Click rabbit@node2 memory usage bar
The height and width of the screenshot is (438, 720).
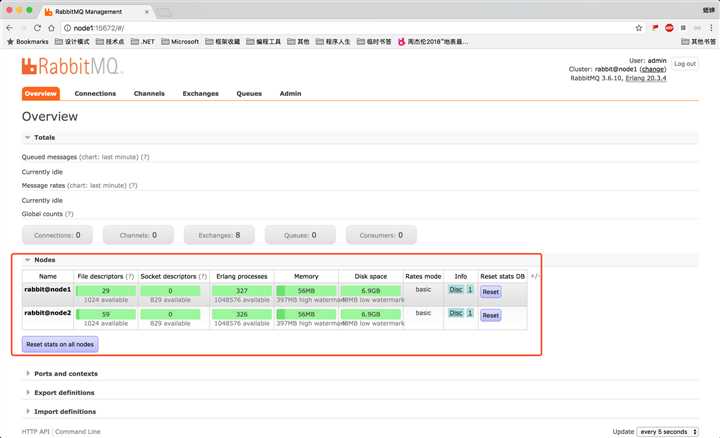click(x=306, y=314)
